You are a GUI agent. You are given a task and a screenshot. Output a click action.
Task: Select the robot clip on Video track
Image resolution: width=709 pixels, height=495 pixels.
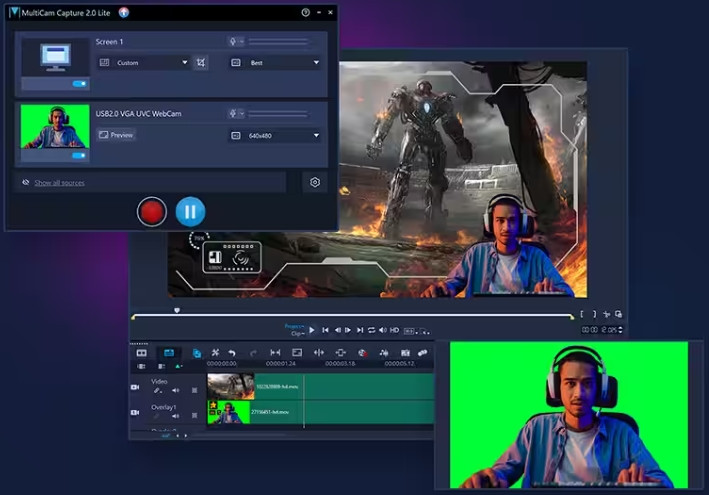tap(231, 387)
